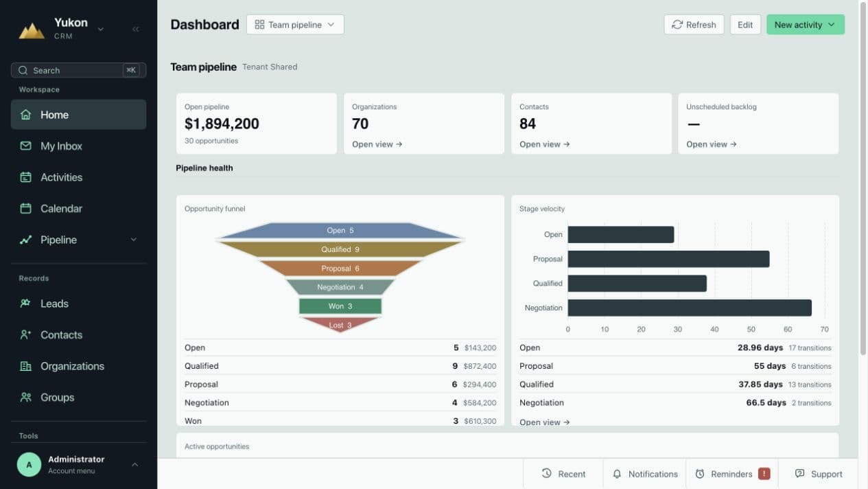
Task: Click the Activities checklist icon
Action: 25,177
